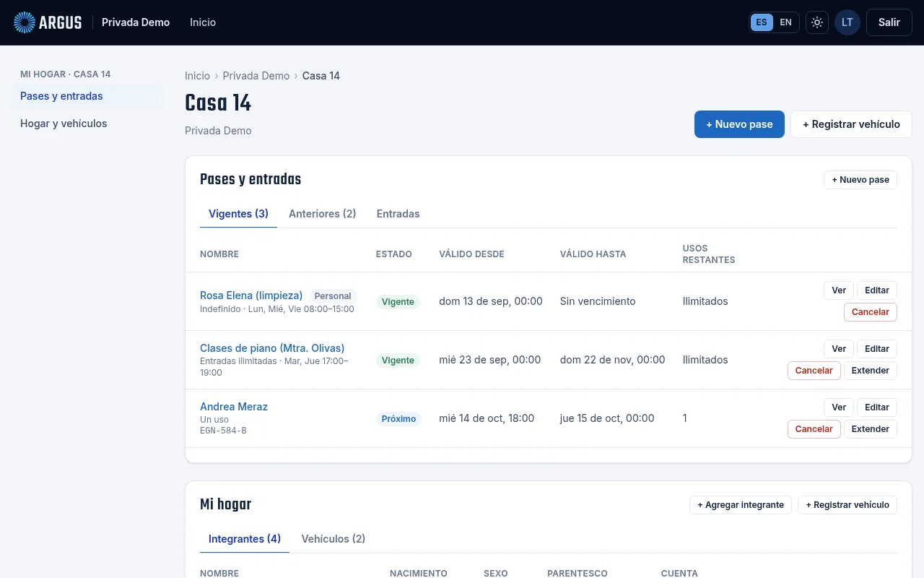This screenshot has width=924, height=578.
Task: Click + Agregar integrante button
Action: click(x=741, y=505)
